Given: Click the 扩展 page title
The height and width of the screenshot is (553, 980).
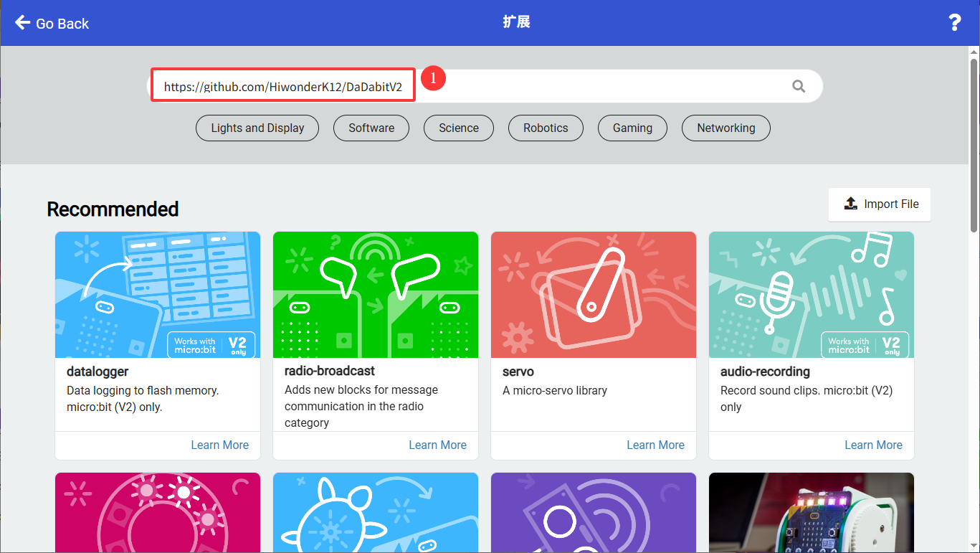Looking at the screenshot, I should 516,22.
